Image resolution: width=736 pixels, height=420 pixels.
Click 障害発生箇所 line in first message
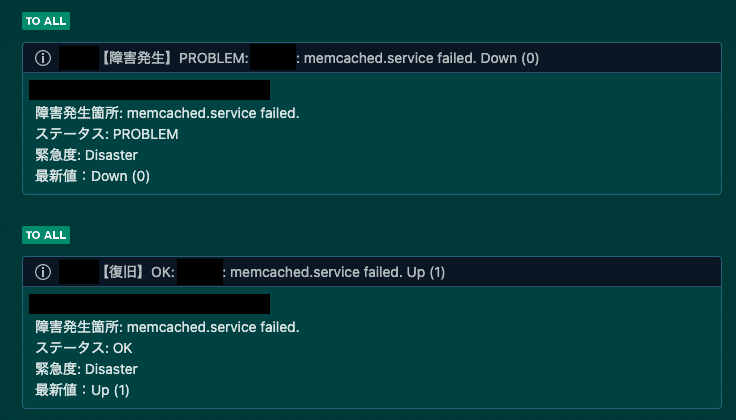(x=168, y=113)
